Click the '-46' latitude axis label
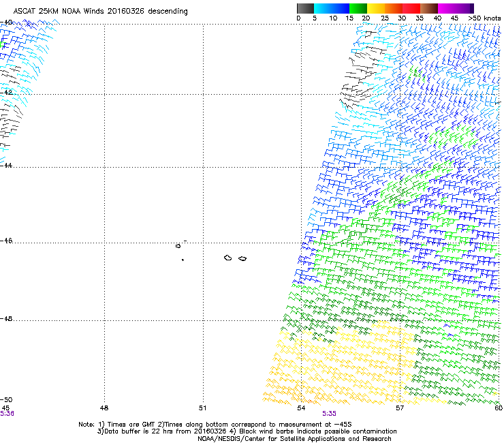Image resolution: width=504 pixels, height=443 pixels. click(x=6, y=241)
